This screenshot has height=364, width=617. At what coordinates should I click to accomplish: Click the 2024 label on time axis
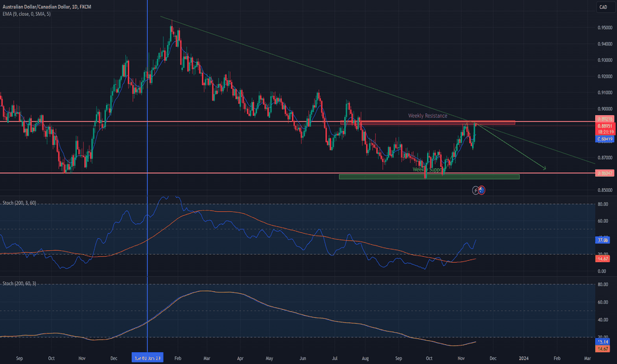point(524,359)
